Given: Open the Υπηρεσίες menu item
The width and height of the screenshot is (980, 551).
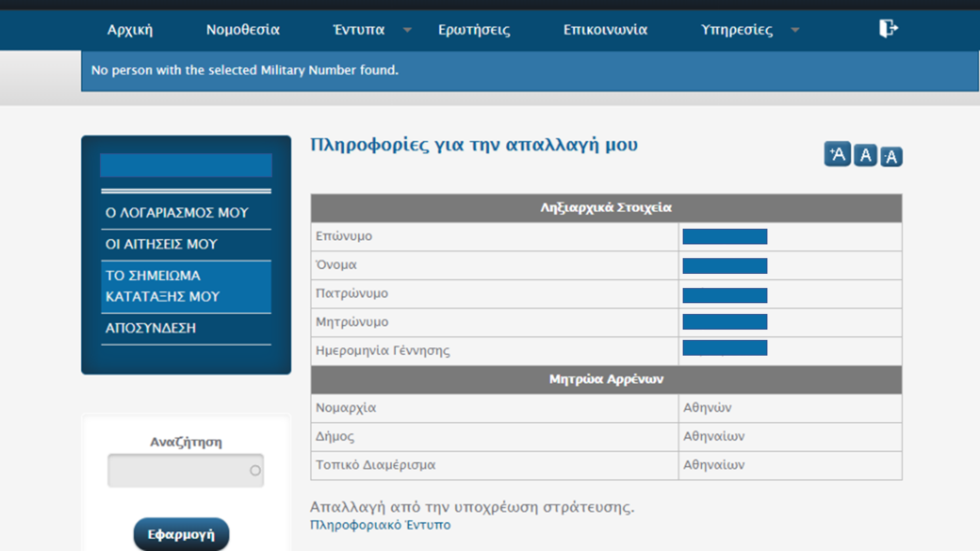Looking at the screenshot, I should (737, 30).
